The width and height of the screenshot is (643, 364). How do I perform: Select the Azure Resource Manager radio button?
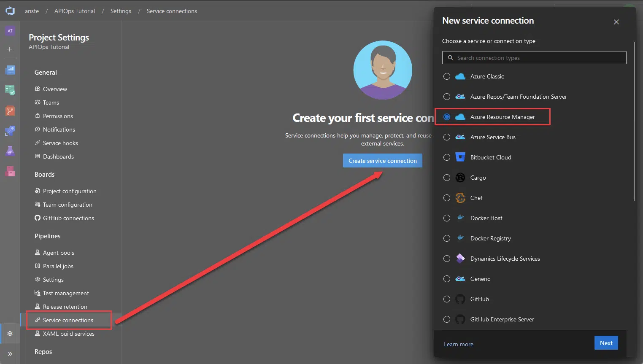pyautogui.click(x=447, y=117)
